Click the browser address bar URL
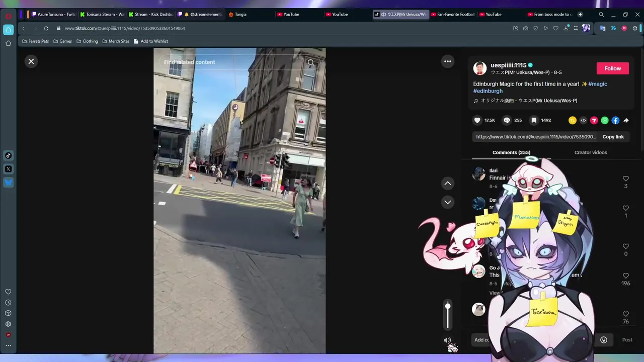This screenshot has width=644, height=362. click(x=125, y=28)
